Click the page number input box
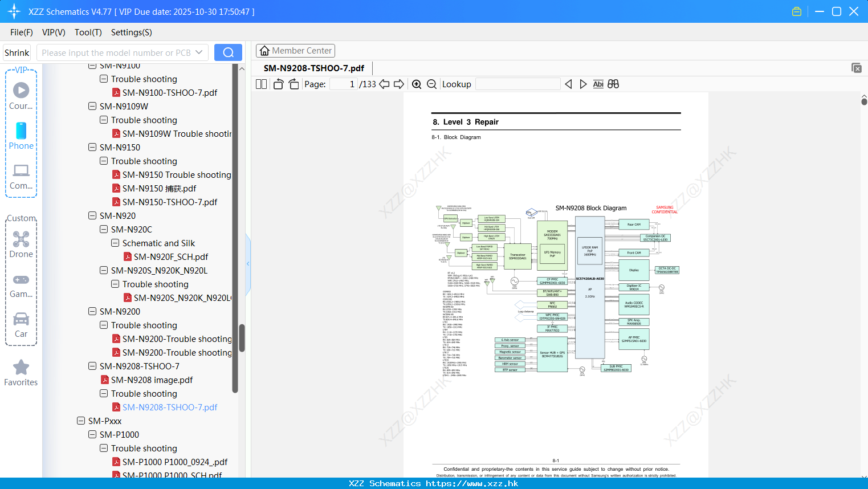The height and width of the screenshot is (489, 868). 343,84
